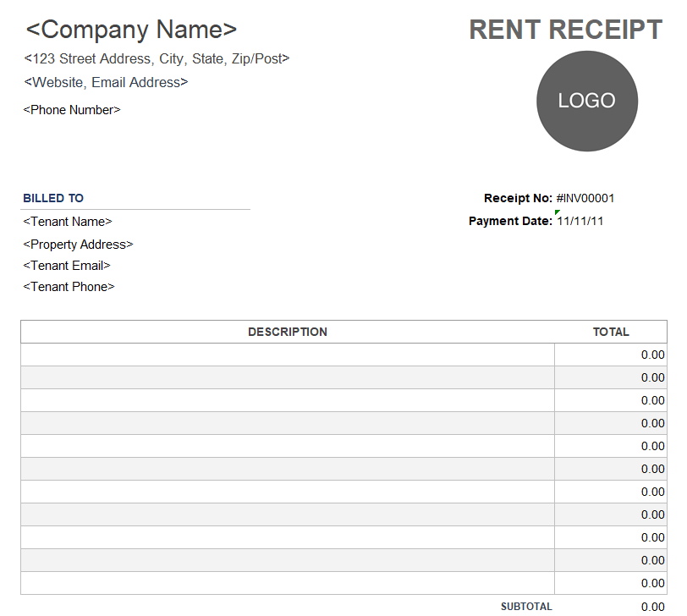This screenshot has width=687, height=616.
Task: Select the Property Address field
Action: coord(78,245)
